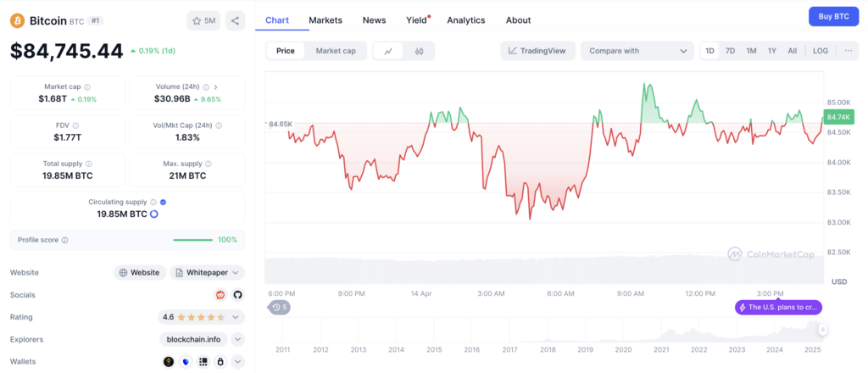
Task: Select the Market cap chart toggle
Action: (336, 51)
